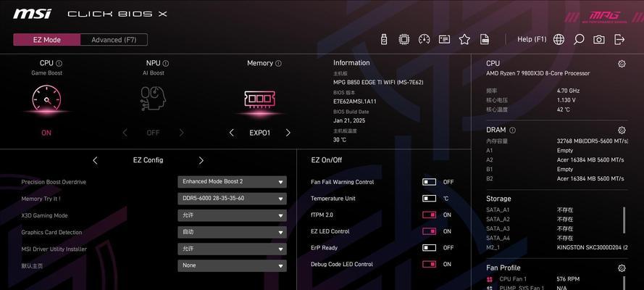This screenshot has width=644, height=290.
Task: Go to next EZ Config page
Action: (201, 160)
